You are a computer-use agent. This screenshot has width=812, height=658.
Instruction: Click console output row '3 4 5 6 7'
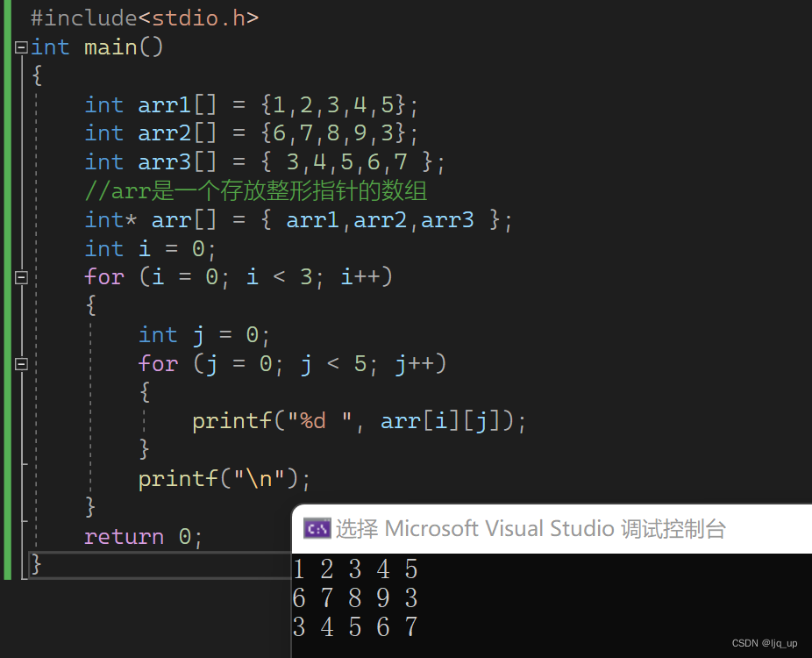[355, 627]
